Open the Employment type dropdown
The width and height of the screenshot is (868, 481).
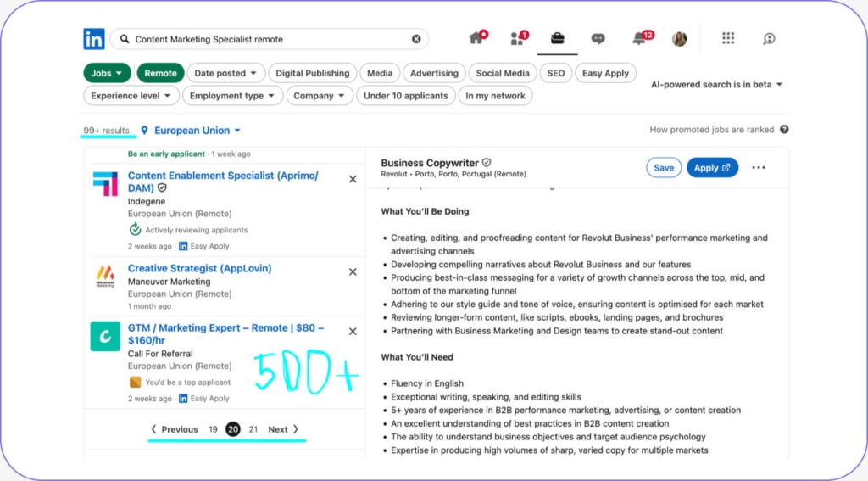[232, 95]
